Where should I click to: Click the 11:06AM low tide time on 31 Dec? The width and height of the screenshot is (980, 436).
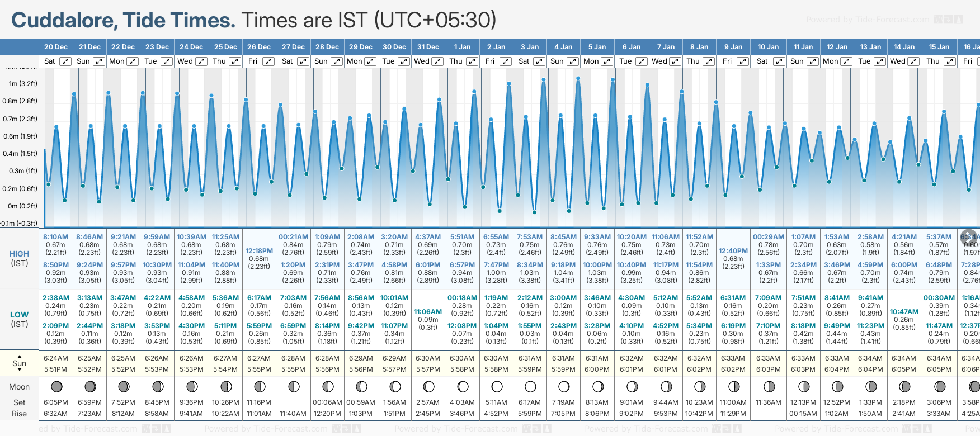[x=428, y=312]
